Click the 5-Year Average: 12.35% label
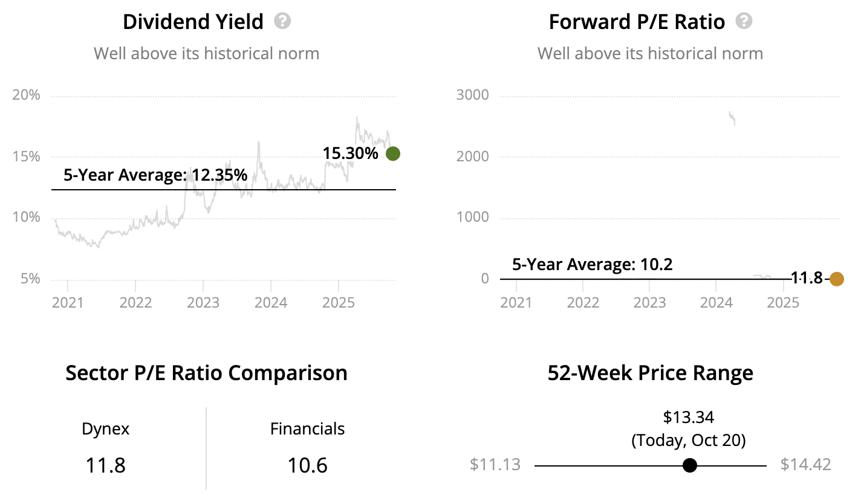861x504 pixels. click(155, 176)
